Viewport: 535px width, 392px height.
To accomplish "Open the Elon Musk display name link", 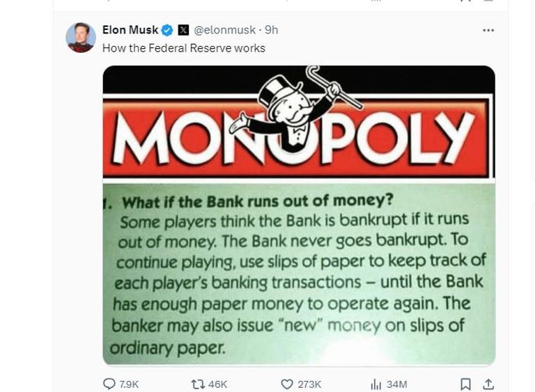I will [x=130, y=31].
